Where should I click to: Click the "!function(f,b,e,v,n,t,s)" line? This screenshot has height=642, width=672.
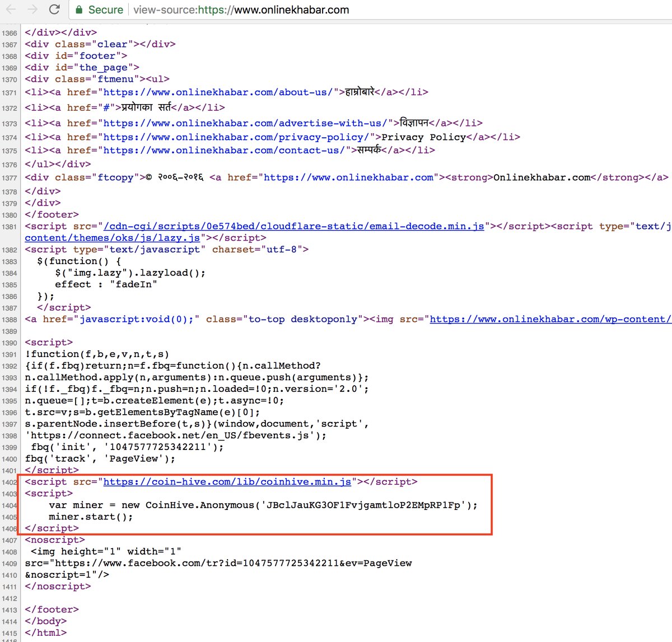click(97, 354)
